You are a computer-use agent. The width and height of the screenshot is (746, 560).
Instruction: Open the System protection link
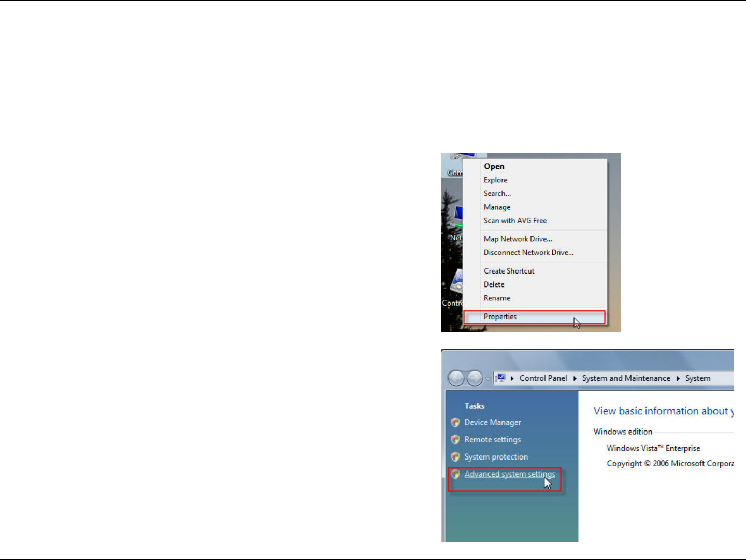click(x=496, y=456)
